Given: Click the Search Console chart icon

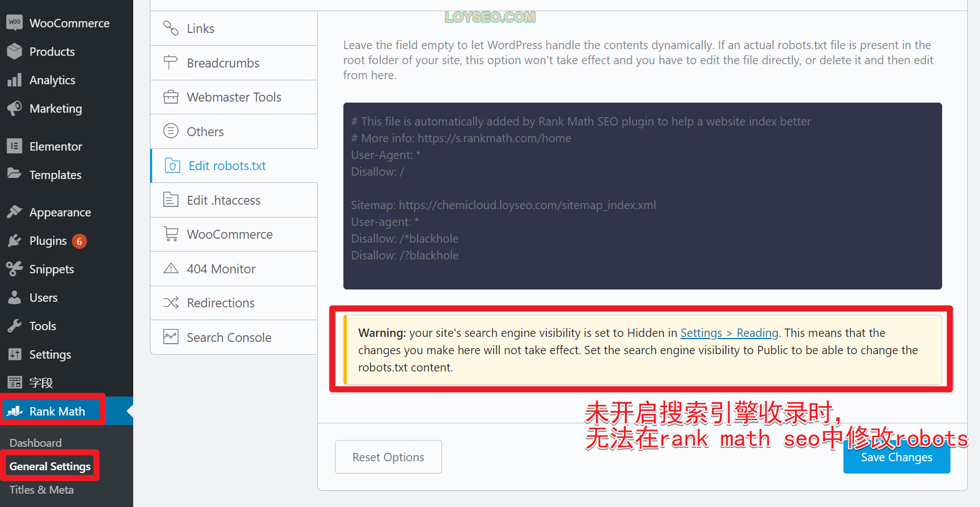Looking at the screenshot, I should (x=171, y=337).
